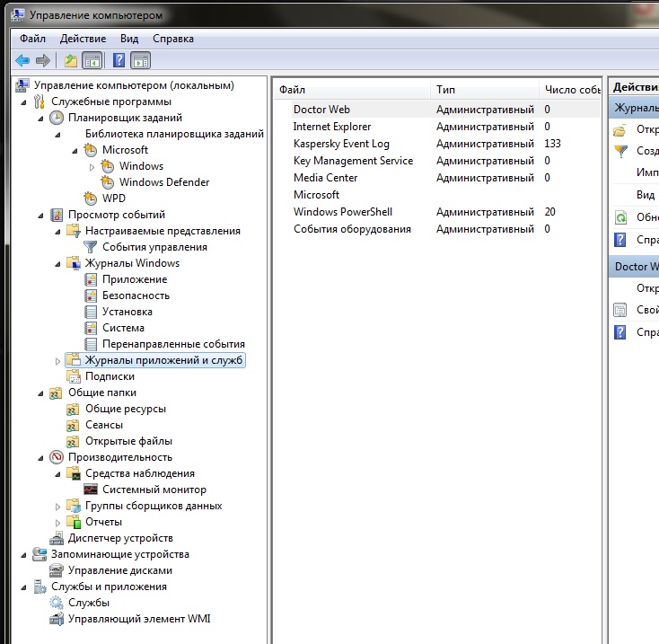Image resolution: width=659 pixels, height=644 pixels.
Task: Select Управляющий элемент WMI node
Action: coord(139,619)
